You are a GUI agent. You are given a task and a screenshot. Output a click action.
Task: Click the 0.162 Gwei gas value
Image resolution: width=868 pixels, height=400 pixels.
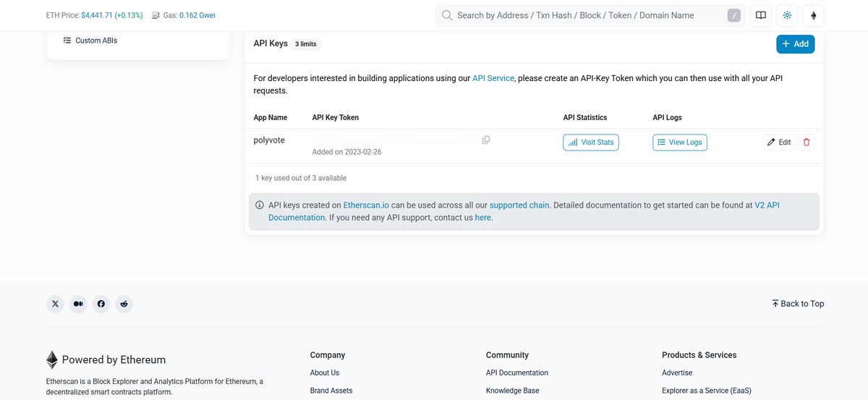coord(197,15)
